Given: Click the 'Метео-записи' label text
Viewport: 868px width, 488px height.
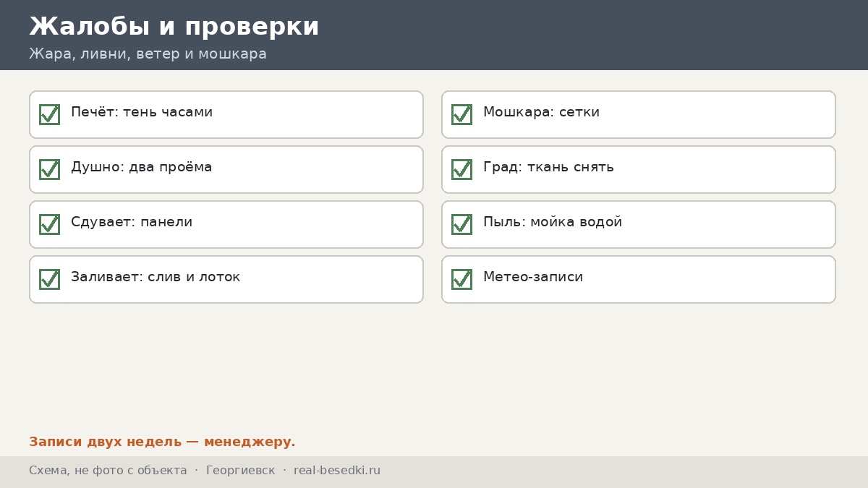Looking at the screenshot, I should [x=533, y=277].
